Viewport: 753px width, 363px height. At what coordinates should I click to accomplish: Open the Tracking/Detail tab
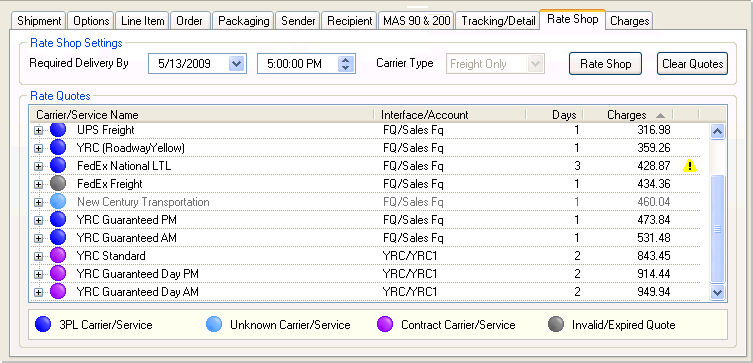498,21
